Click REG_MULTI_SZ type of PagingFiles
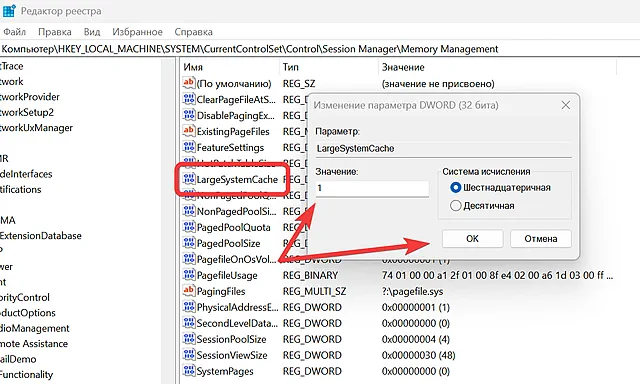 [314, 291]
